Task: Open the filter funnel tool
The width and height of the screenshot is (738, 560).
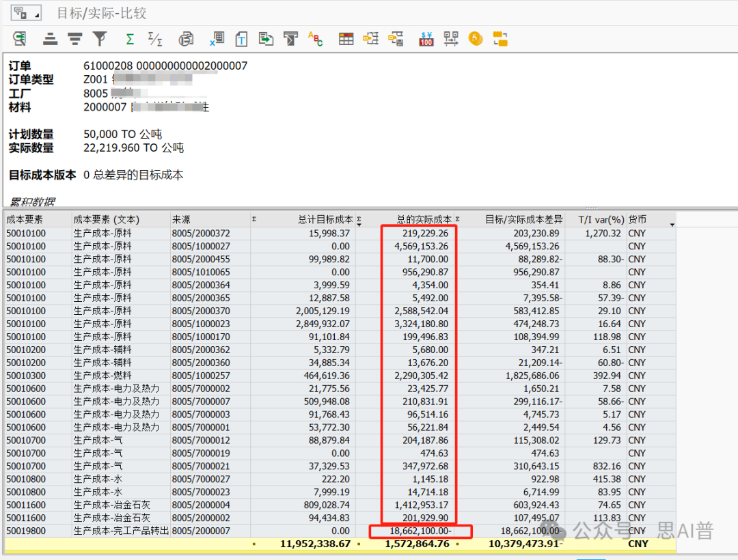Action: point(100,39)
